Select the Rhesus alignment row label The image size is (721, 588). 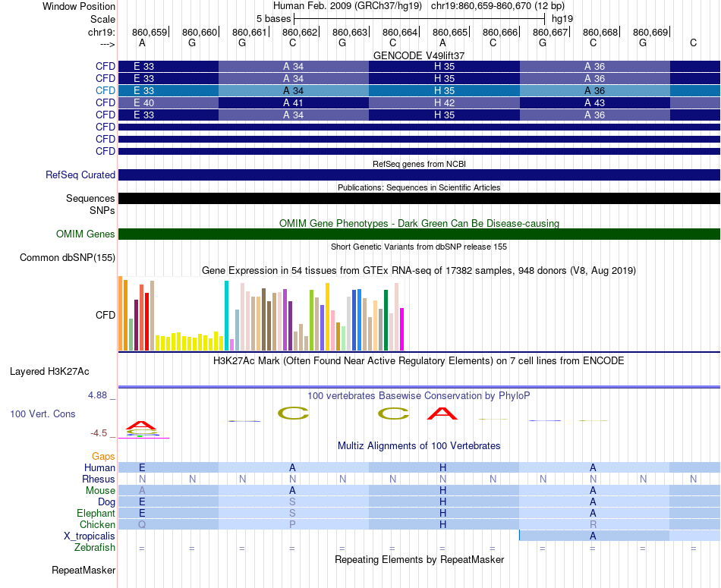(x=99, y=479)
